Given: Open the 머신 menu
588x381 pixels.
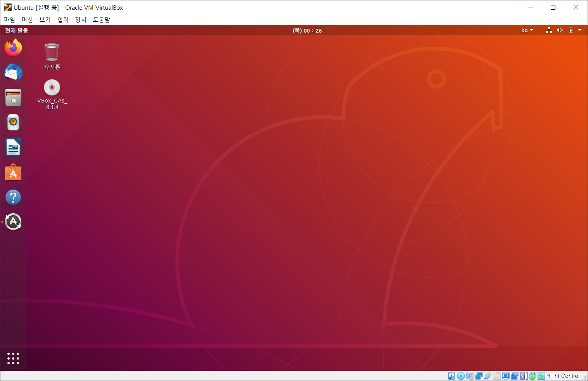Looking at the screenshot, I should coord(27,19).
